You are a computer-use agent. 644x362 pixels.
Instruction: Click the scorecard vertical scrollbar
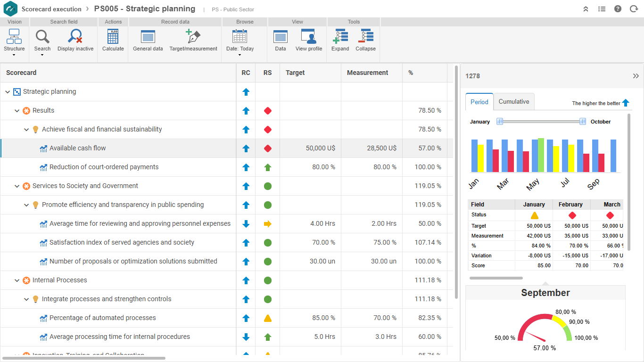click(456, 181)
